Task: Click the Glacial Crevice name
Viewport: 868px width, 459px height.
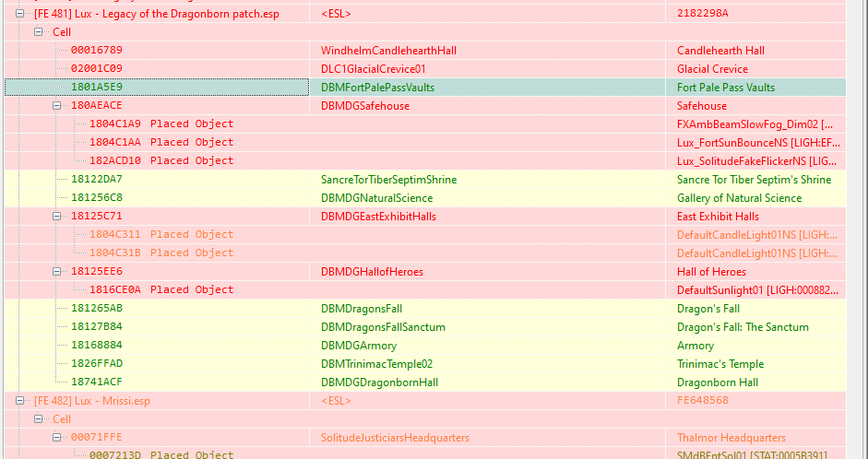Action: 712,68
